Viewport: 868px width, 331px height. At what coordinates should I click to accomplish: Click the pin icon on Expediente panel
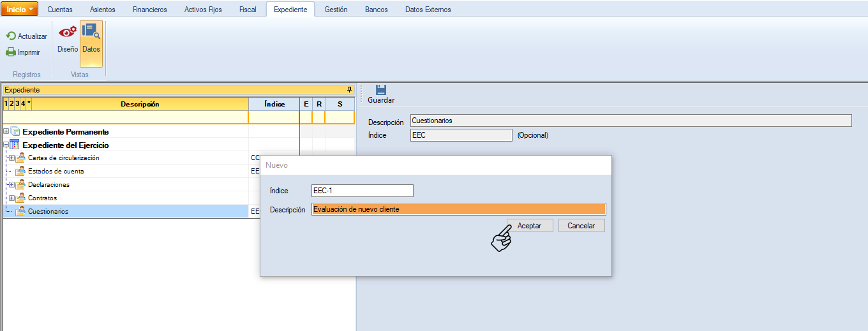coord(349,90)
